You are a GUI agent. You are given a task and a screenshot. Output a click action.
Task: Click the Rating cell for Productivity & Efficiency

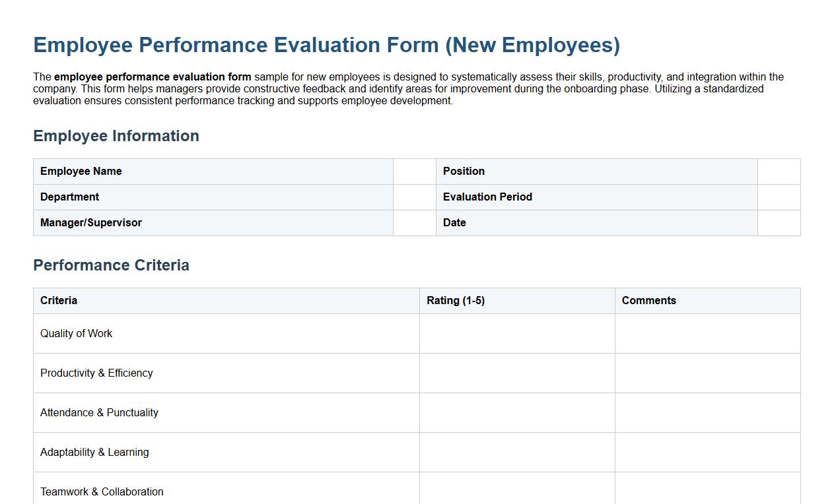coord(517,373)
